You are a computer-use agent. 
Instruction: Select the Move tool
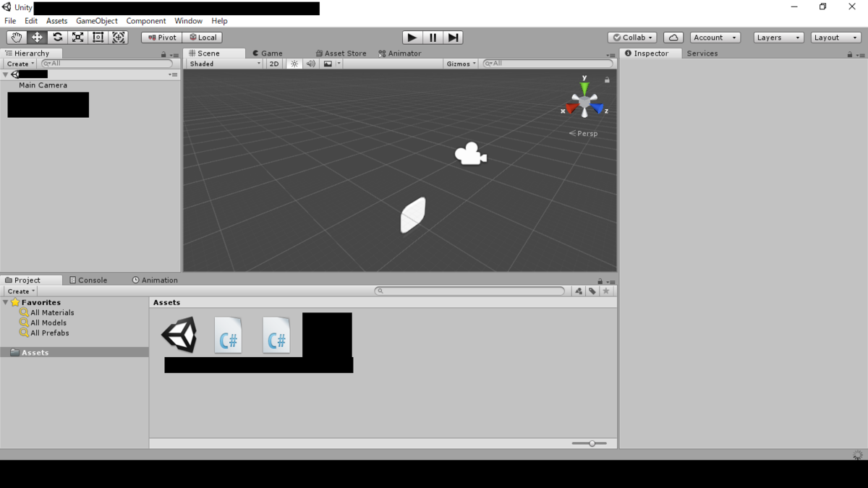[x=37, y=38]
